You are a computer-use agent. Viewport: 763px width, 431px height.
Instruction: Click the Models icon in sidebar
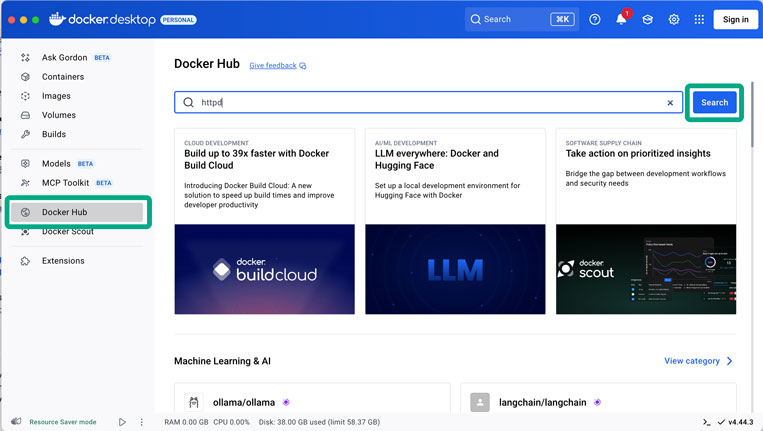click(x=25, y=163)
